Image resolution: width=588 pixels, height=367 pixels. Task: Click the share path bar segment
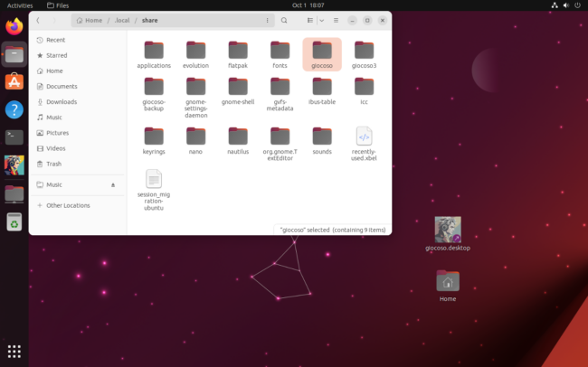click(149, 20)
